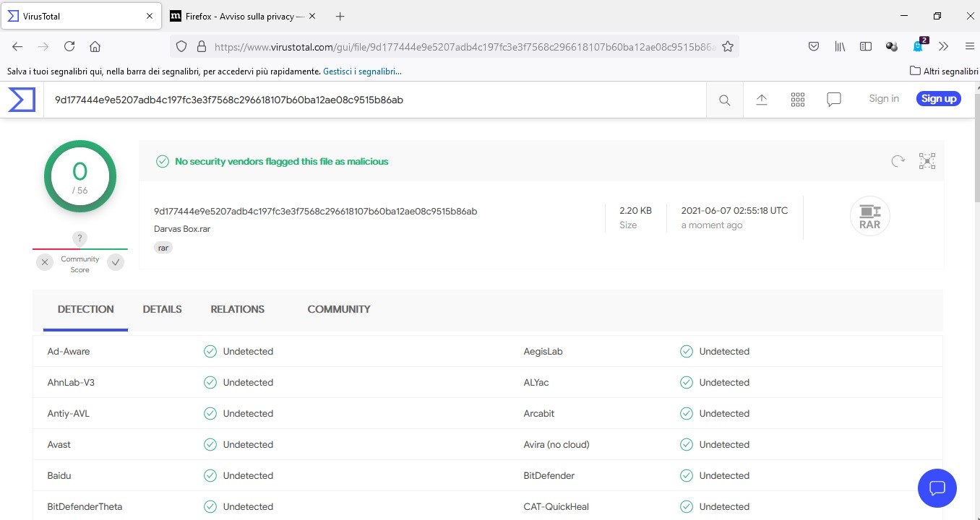This screenshot has height=520, width=980.
Task: Click the 2021-06-07 02:55:18 UTC timestamp
Action: pos(734,211)
